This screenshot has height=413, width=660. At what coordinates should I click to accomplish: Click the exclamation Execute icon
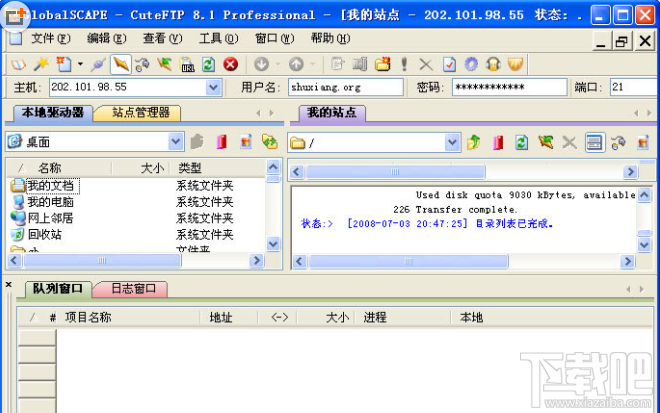coord(404,64)
